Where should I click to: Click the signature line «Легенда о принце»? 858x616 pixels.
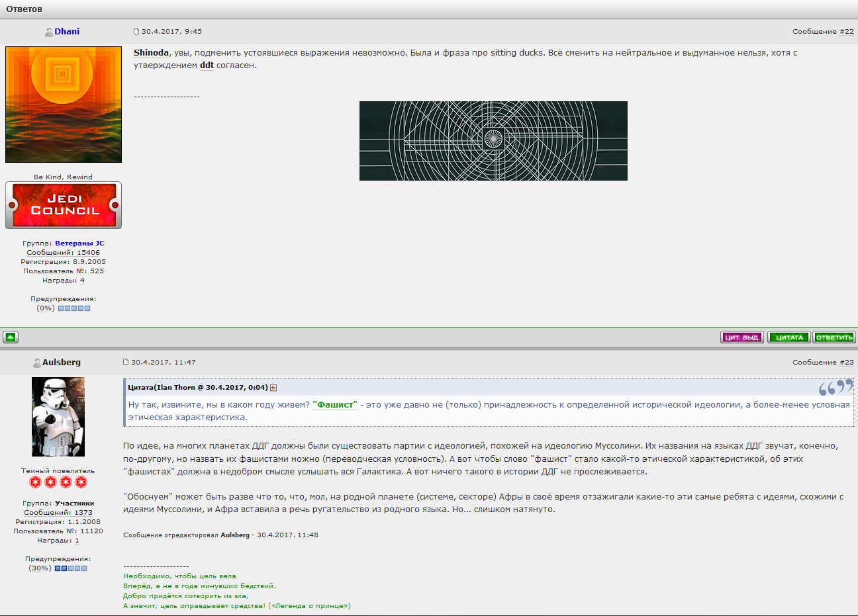coord(309,606)
